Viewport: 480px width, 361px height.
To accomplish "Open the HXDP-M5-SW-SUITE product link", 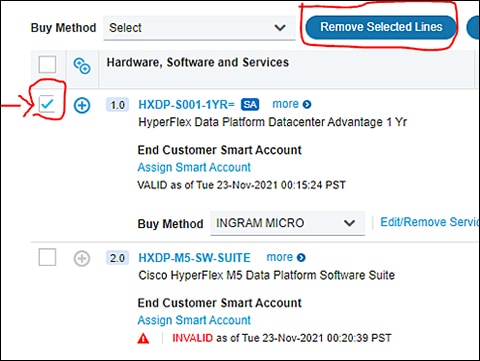I will [x=194, y=258].
